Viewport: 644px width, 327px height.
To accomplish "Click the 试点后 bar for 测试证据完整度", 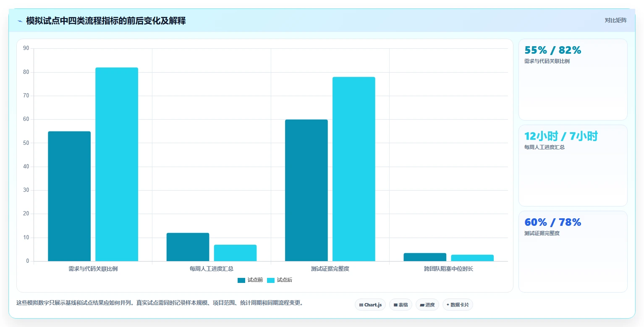I will pyautogui.click(x=354, y=169).
